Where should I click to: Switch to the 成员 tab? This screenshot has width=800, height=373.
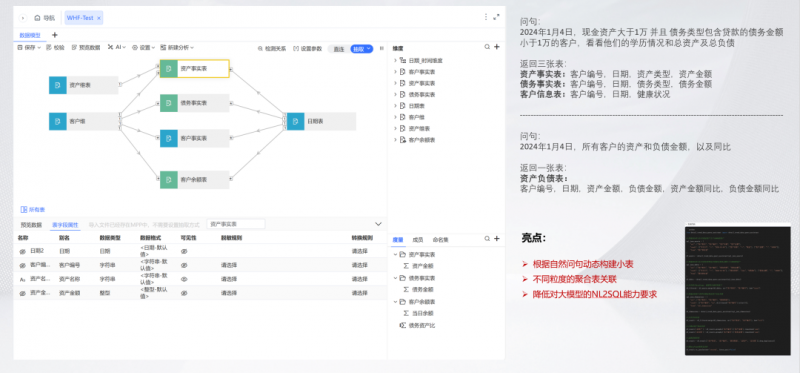(418, 239)
